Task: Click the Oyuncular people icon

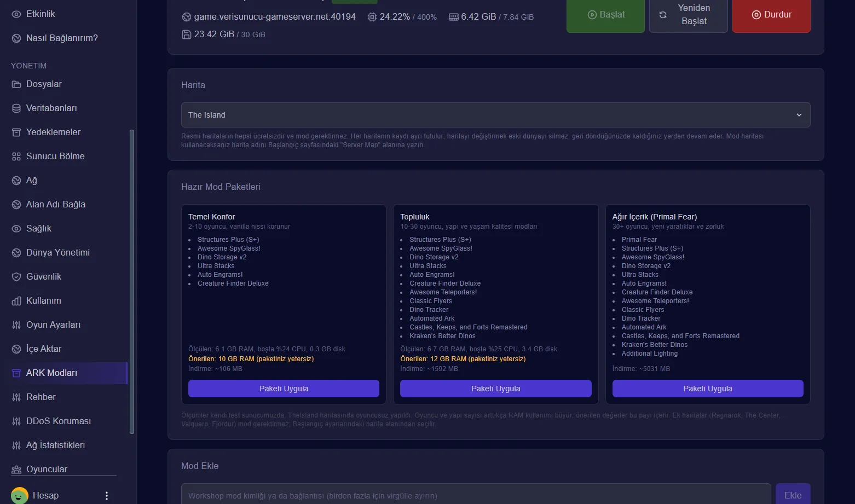Action: coord(16,470)
